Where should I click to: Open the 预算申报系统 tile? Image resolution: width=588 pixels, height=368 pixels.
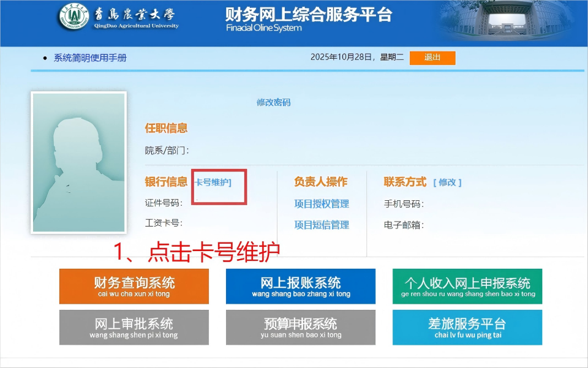pyautogui.click(x=301, y=327)
